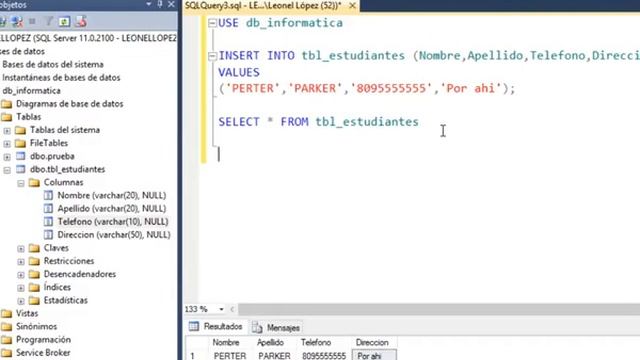The height and width of the screenshot is (360, 640).
Task: Expand the Estadísticas folder
Action: (x=21, y=301)
